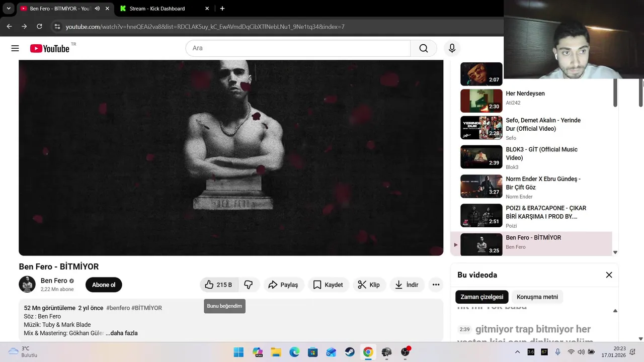
Task: Dislike the video with thumbs-down button
Action: click(x=249, y=285)
